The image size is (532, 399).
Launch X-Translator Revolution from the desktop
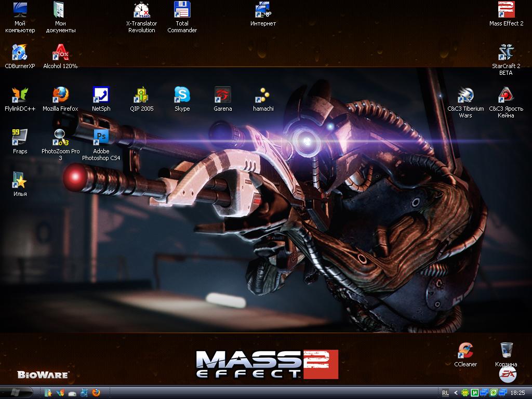click(x=141, y=17)
